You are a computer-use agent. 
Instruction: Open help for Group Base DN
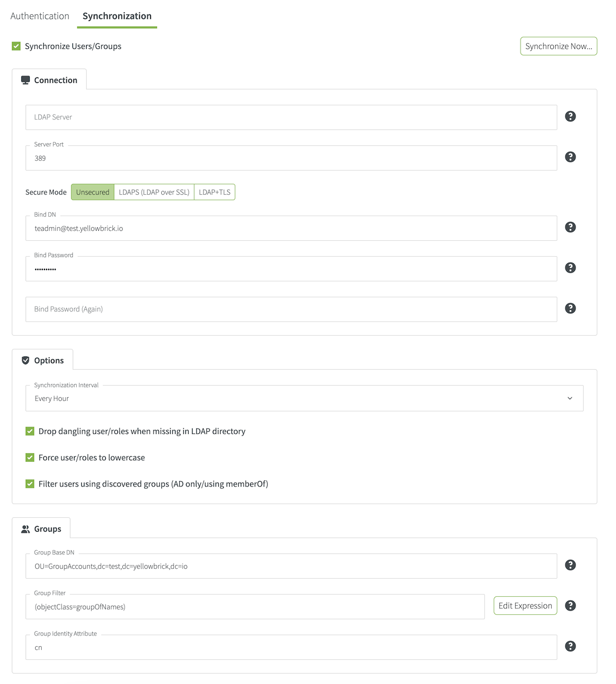tap(570, 565)
